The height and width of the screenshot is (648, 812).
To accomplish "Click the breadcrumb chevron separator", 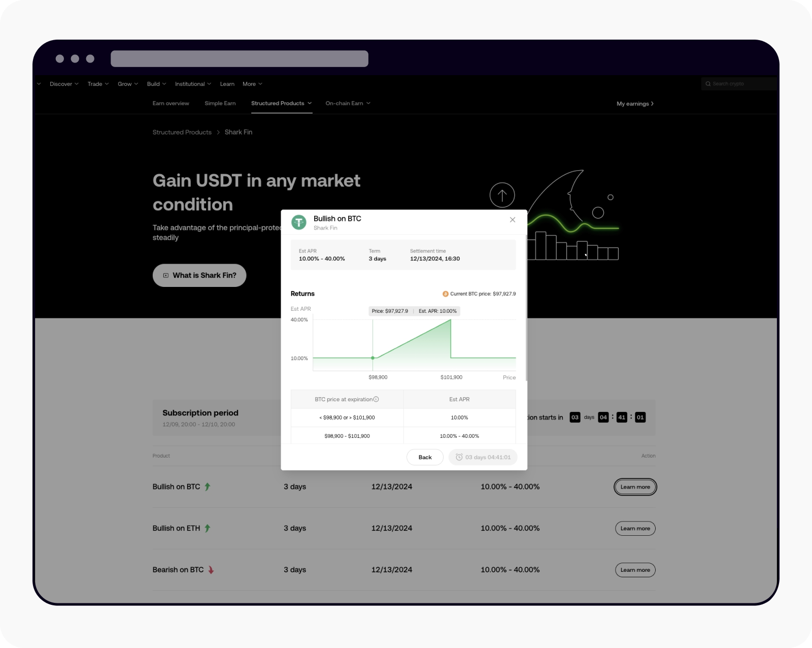I will 218,132.
